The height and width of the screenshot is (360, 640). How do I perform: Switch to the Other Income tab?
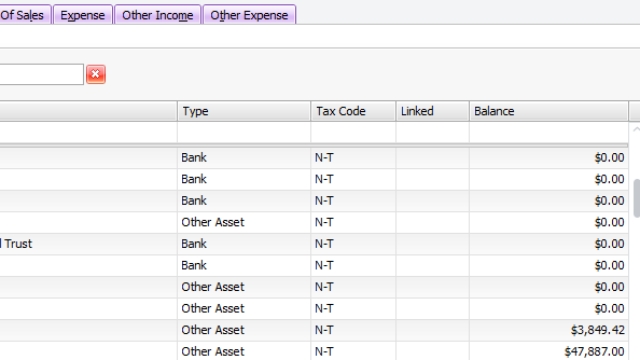[158, 15]
